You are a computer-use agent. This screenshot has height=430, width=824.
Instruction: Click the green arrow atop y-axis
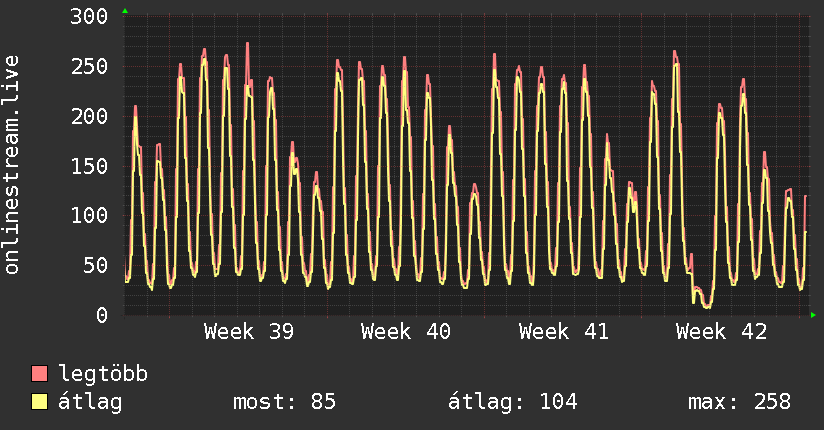coord(125,11)
